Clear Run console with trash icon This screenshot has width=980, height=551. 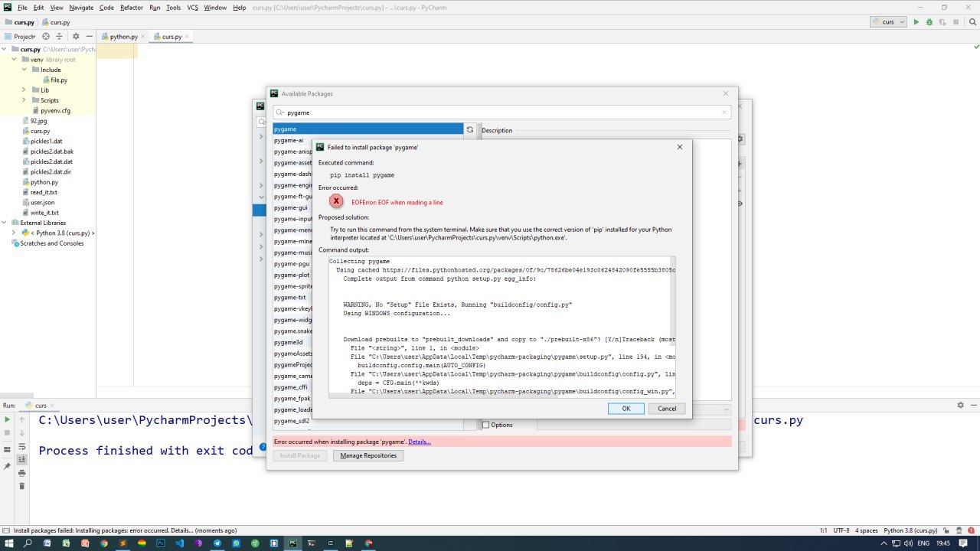click(x=22, y=486)
